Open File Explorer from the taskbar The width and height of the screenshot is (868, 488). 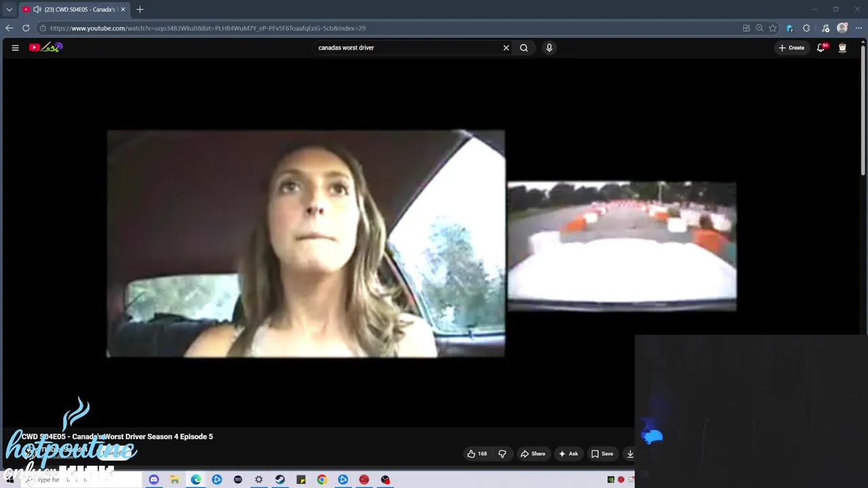click(175, 480)
